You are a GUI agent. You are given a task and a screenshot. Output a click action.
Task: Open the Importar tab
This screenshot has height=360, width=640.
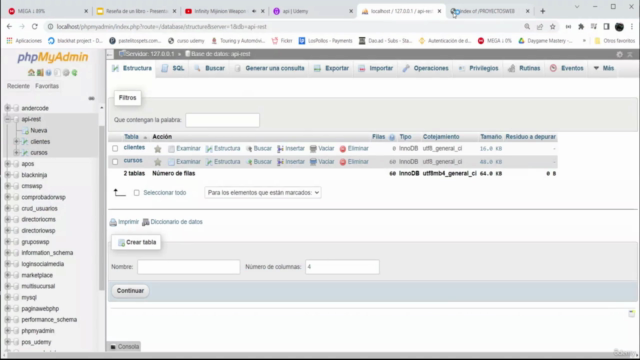376,68
